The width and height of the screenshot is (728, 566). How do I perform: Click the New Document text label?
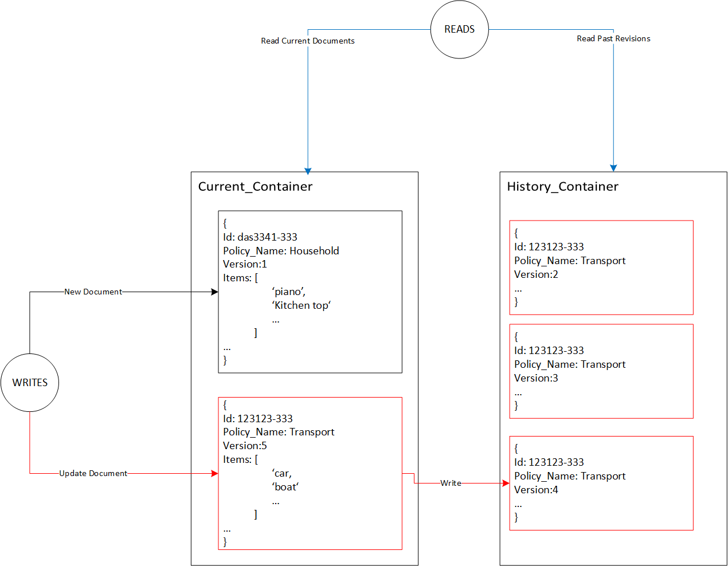[93, 292]
